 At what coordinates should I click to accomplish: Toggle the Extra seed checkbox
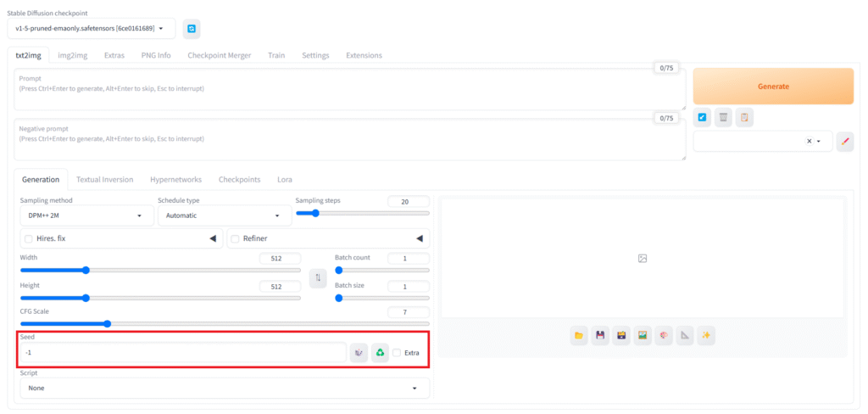(397, 353)
